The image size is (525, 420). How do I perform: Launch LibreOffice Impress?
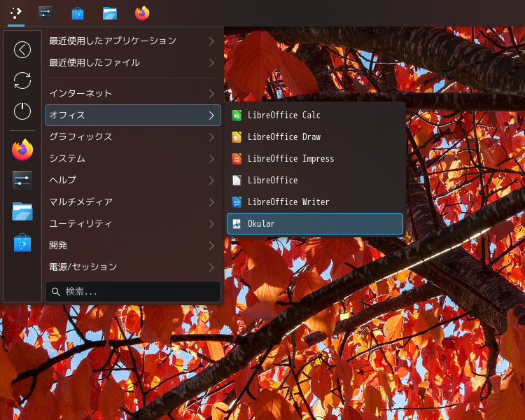tap(315, 158)
